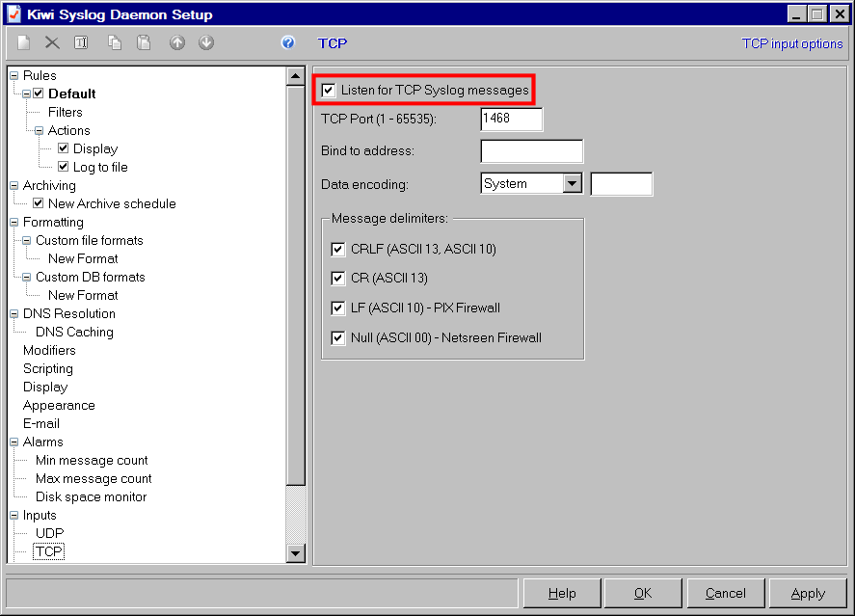Toggle LF (ASCII 10) - PIX Firewall checkbox
Screen dimensions: 855x616
coord(338,308)
